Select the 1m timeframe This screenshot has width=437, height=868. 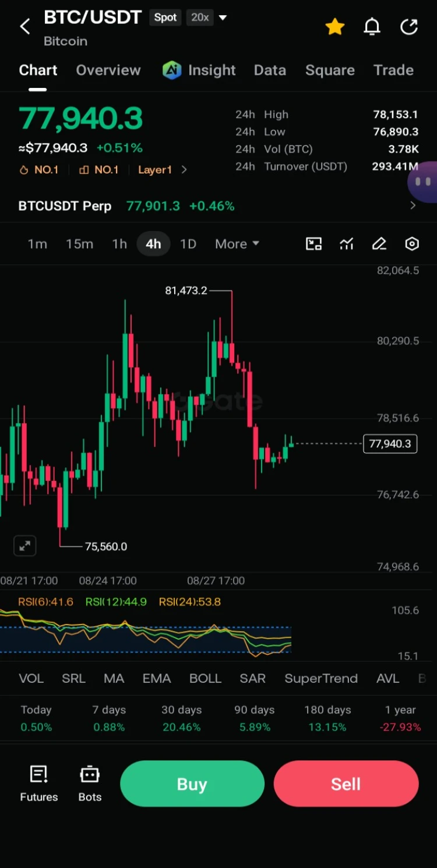pos(37,244)
